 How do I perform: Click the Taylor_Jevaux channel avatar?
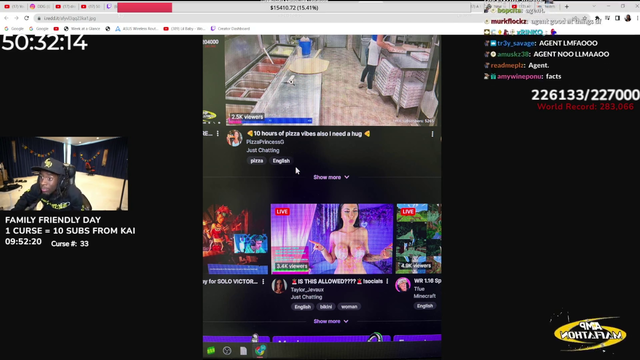279,286
